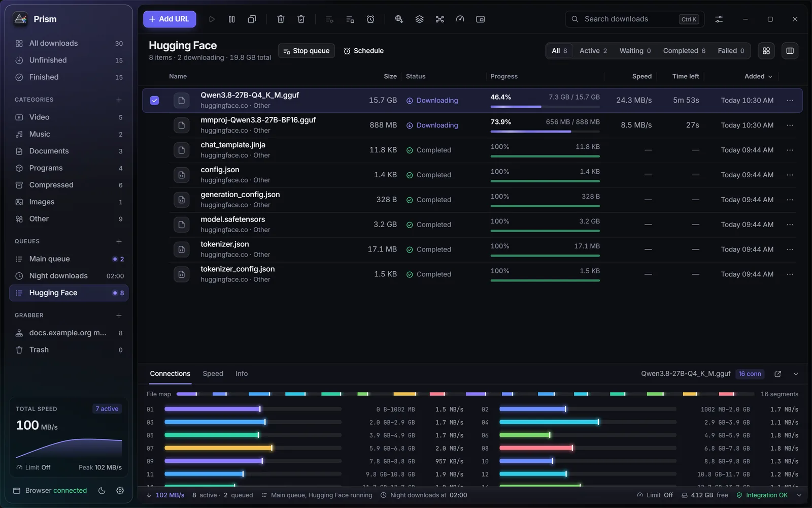Click the trash-with-checkmark remove completed icon
The height and width of the screenshot is (508, 812).
tap(301, 19)
